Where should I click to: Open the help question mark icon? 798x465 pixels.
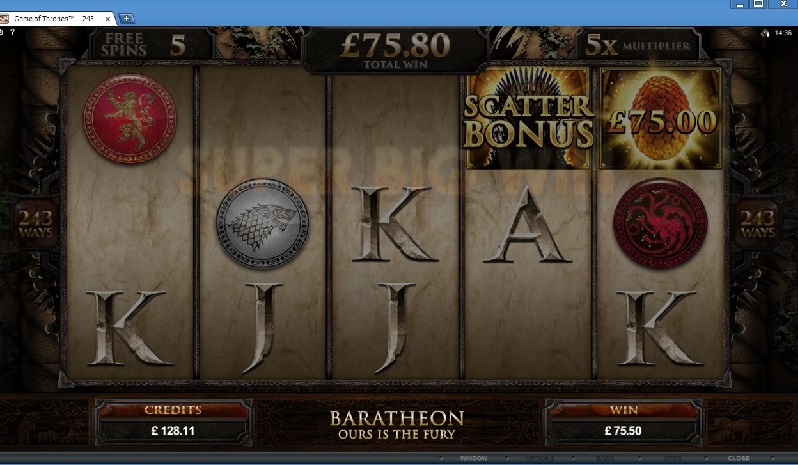coord(12,32)
